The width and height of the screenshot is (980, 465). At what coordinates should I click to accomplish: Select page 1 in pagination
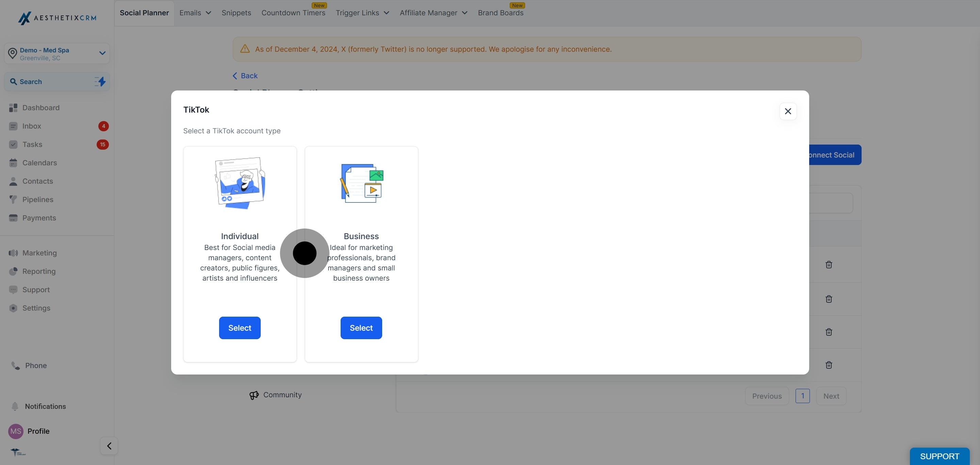coord(803,396)
